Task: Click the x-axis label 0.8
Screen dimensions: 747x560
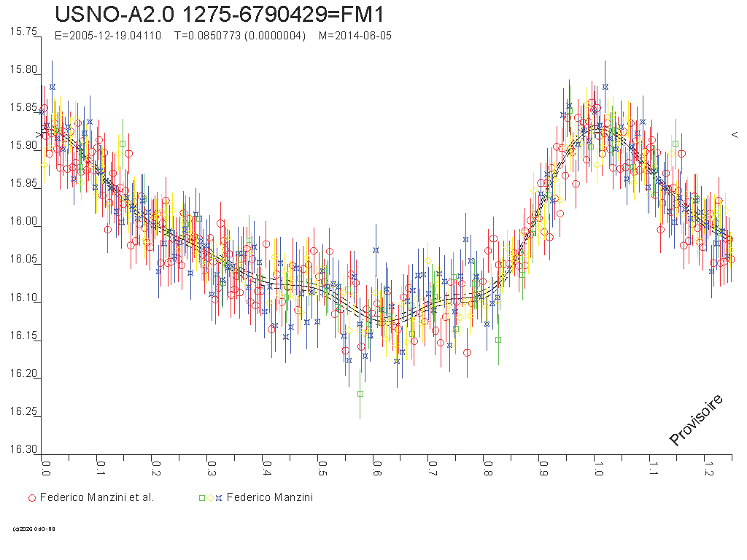Action: (x=488, y=469)
